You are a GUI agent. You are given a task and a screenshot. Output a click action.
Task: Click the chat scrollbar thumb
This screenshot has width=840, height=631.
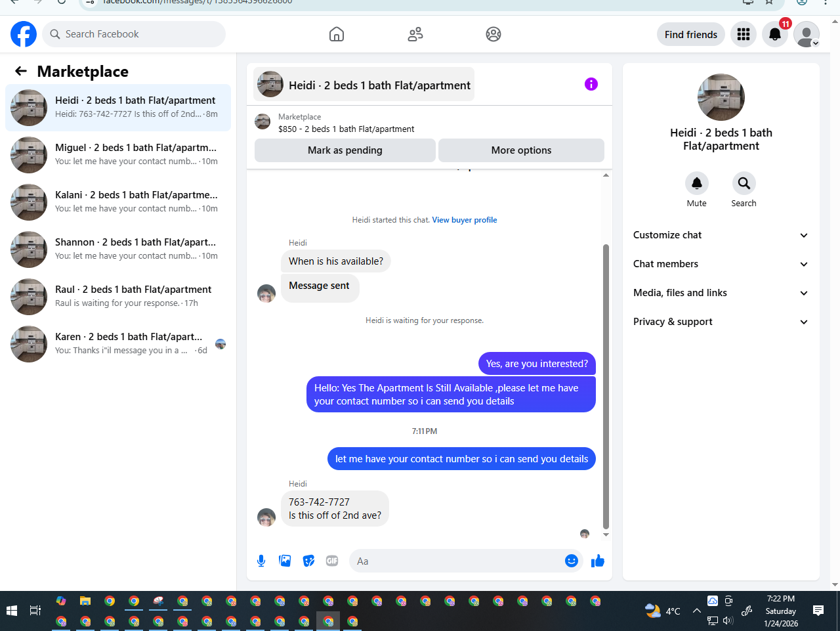pos(606,386)
